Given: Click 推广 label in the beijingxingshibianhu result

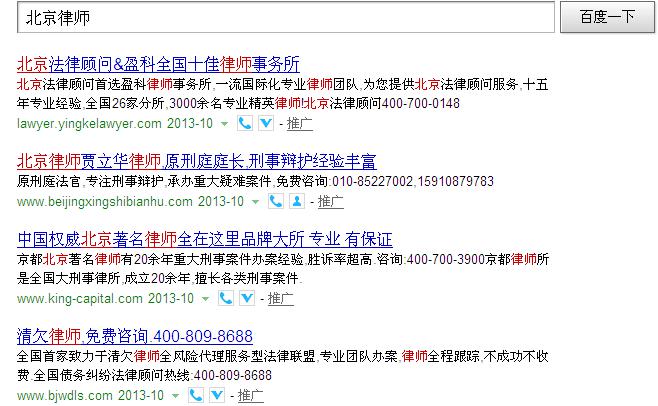Looking at the screenshot, I should point(331,202).
